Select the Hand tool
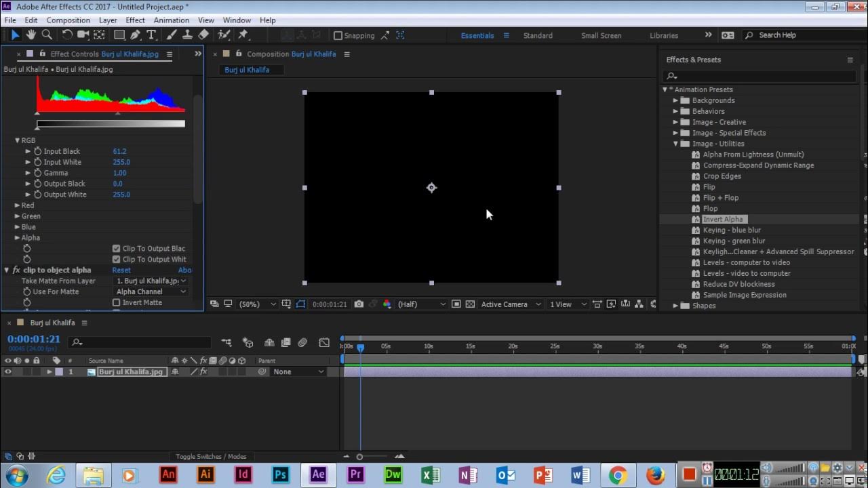This screenshot has height=488, width=868. point(31,35)
